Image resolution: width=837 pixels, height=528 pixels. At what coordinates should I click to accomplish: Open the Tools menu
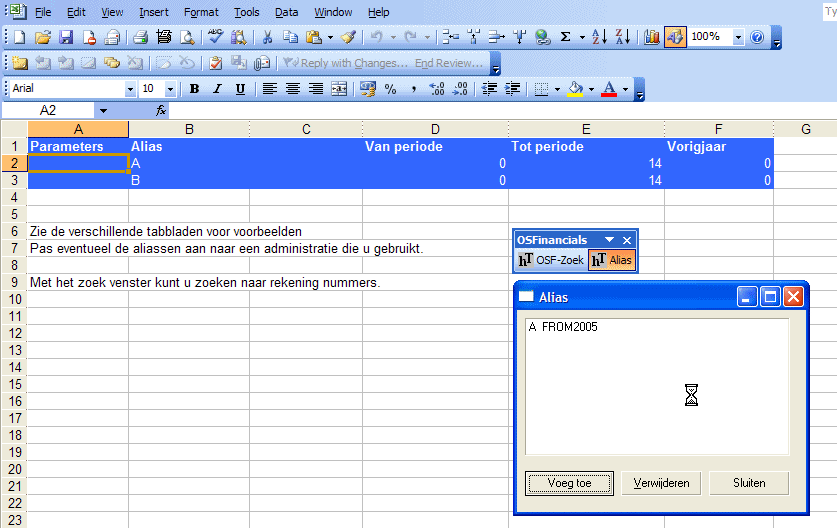pos(247,12)
